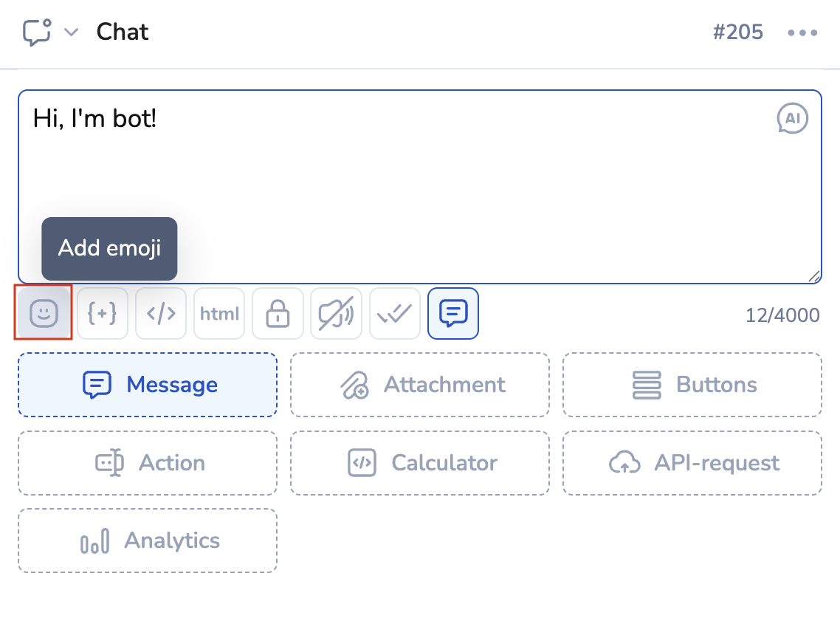Add an Analytics block
This screenshot has height=641, width=840.
148,541
